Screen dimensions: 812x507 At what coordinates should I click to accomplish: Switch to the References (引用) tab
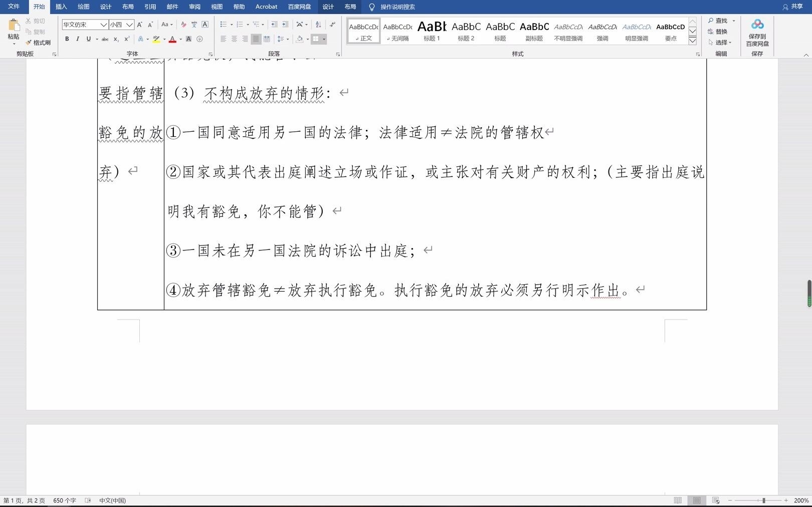point(150,7)
